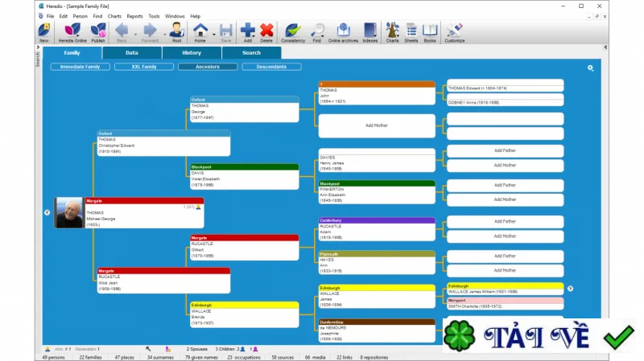The height and width of the screenshot is (361, 644).
Task: Open the Customize toolbar icon
Action: [x=455, y=33]
